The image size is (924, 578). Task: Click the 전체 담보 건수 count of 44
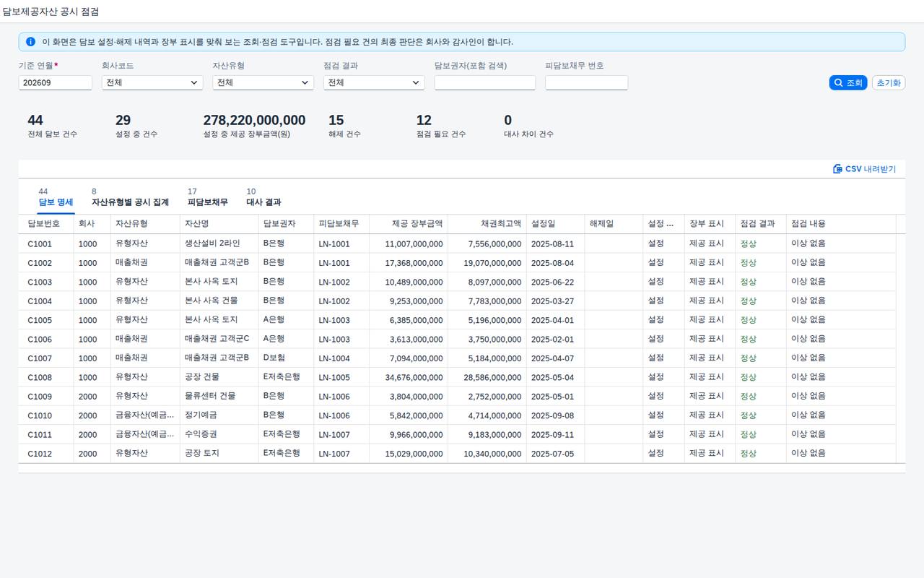pos(35,120)
